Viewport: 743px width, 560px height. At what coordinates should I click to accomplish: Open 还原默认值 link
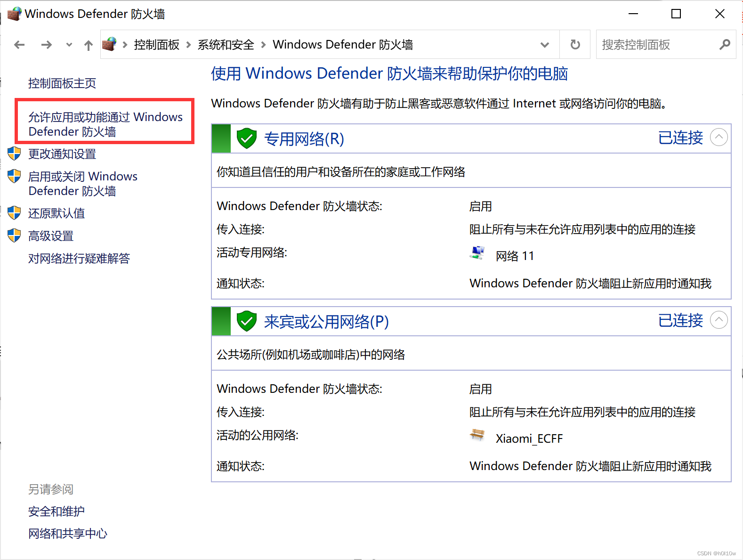click(x=57, y=213)
